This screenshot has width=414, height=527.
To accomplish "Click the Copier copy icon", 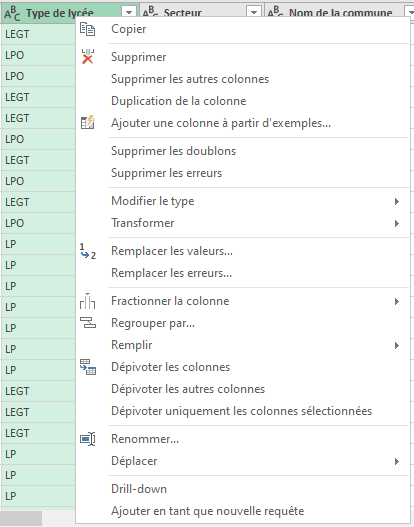I will [x=87, y=29].
